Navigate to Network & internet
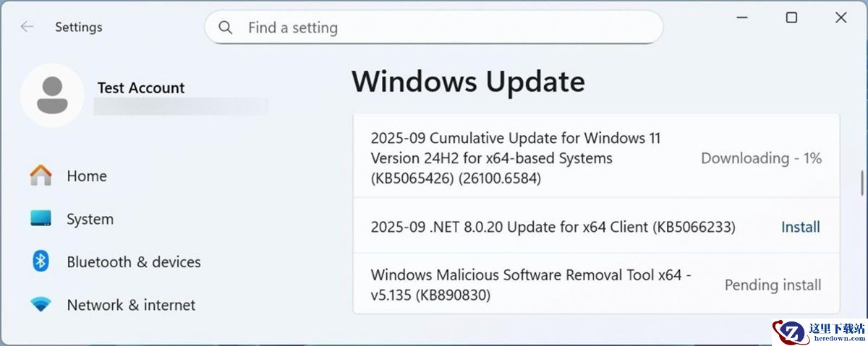This screenshot has height=346, width=868. [131, 305]
